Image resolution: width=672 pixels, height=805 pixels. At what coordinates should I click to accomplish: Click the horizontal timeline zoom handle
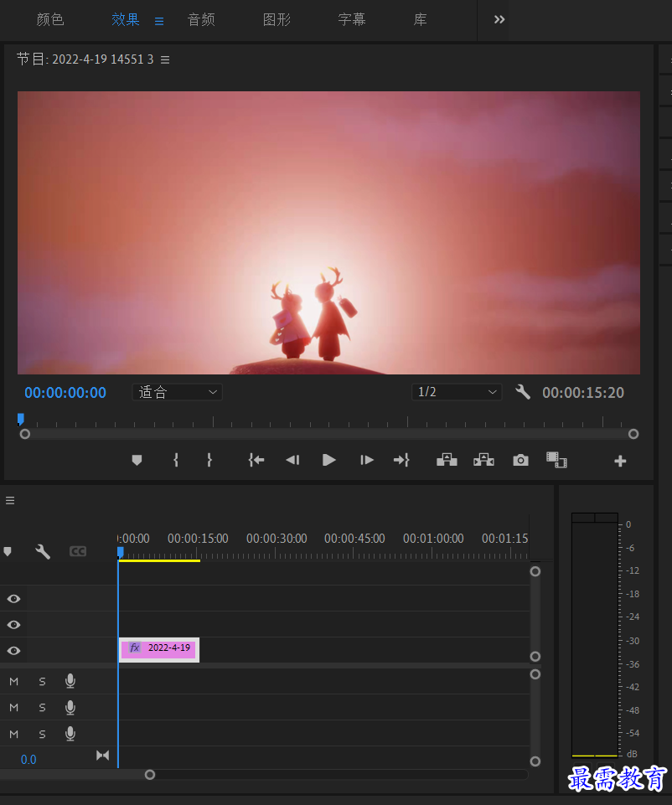150,775
